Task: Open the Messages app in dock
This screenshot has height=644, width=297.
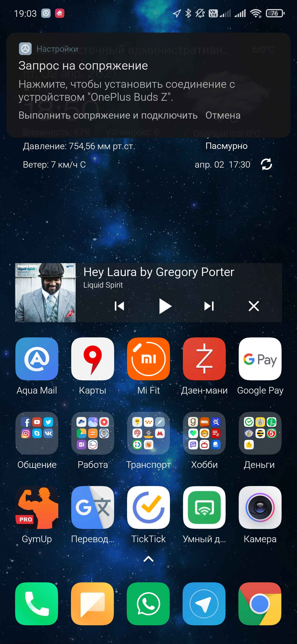Action: pyautogui.click(x=93, y=604)
